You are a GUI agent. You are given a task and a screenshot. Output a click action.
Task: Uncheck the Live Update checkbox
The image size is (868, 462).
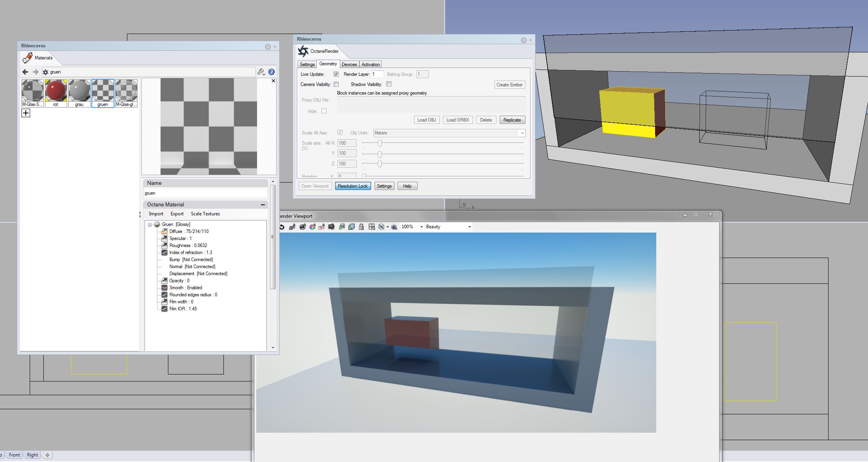[x=336, y=74]
